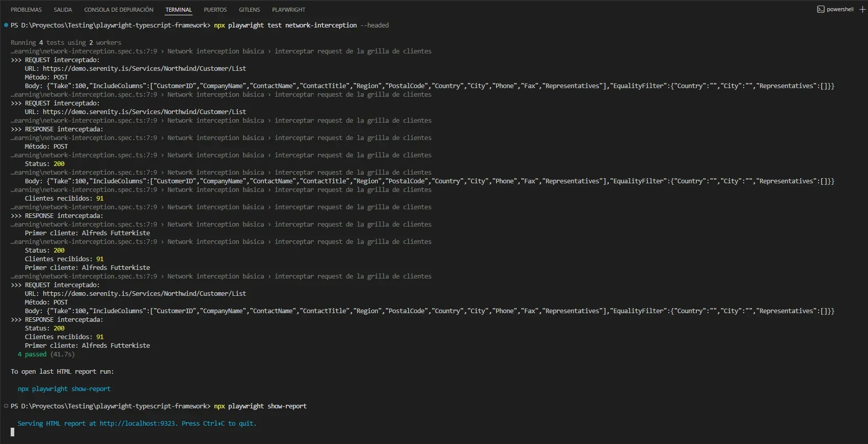Show the PUERTOS tab

pos(215,10)
